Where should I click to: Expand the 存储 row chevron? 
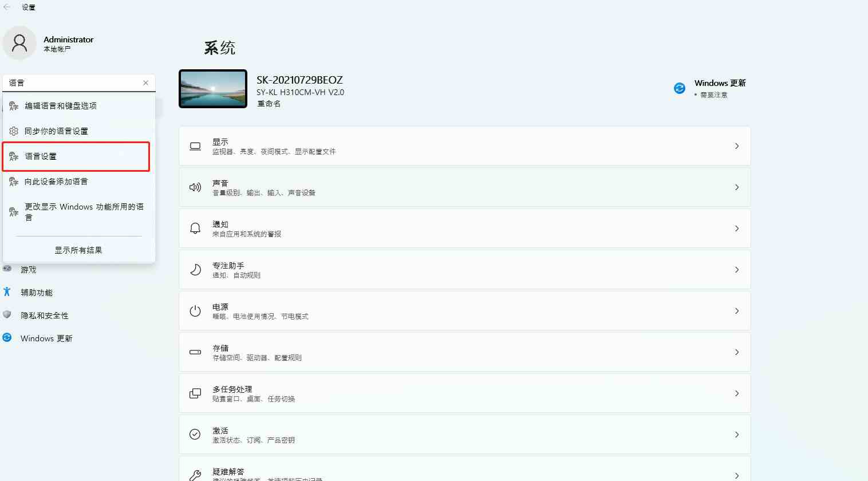pos(737,352)
